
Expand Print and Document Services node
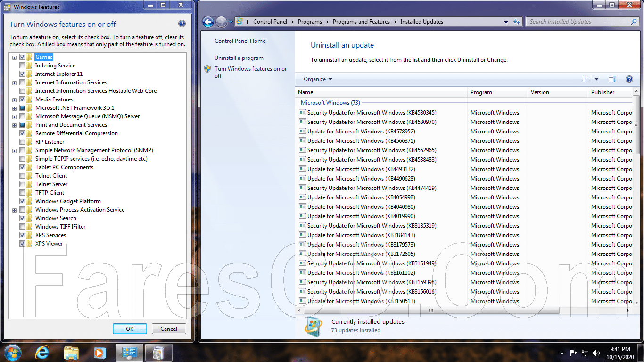pyautogui.click(x=15, y=125)
